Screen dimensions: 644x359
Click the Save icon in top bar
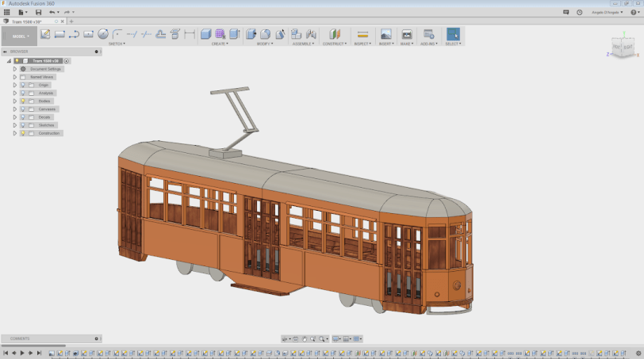pos(39,13)
